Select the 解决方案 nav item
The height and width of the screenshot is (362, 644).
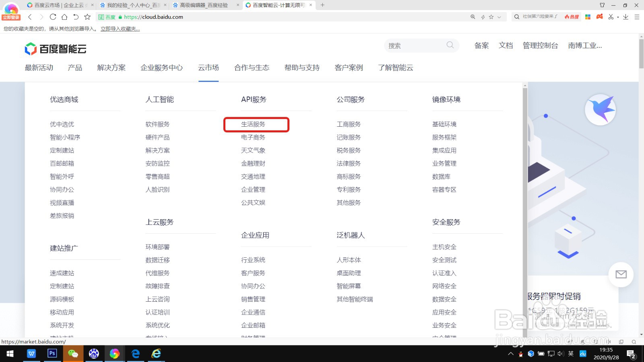tap(111, 68)
